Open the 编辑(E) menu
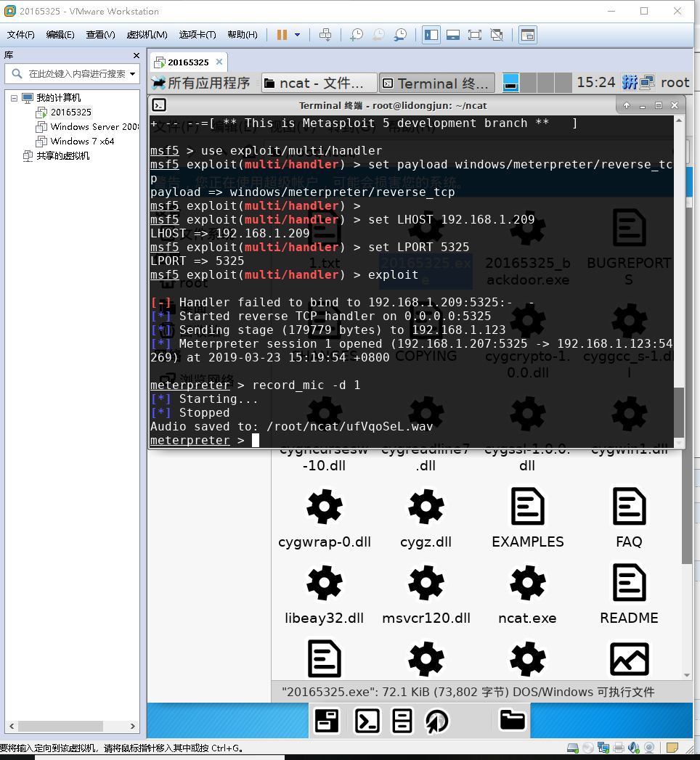The width and height of the screenshot is (700, 760). point(60,34)
